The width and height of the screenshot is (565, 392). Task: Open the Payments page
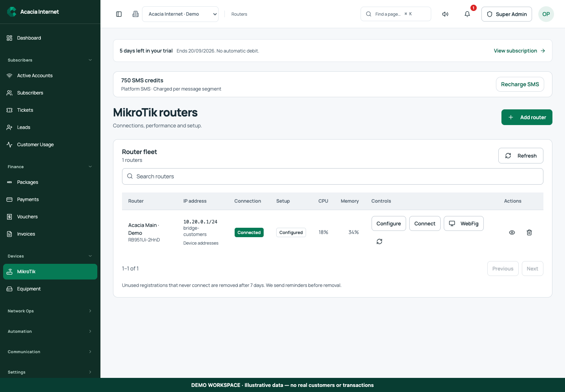(50, 200)
